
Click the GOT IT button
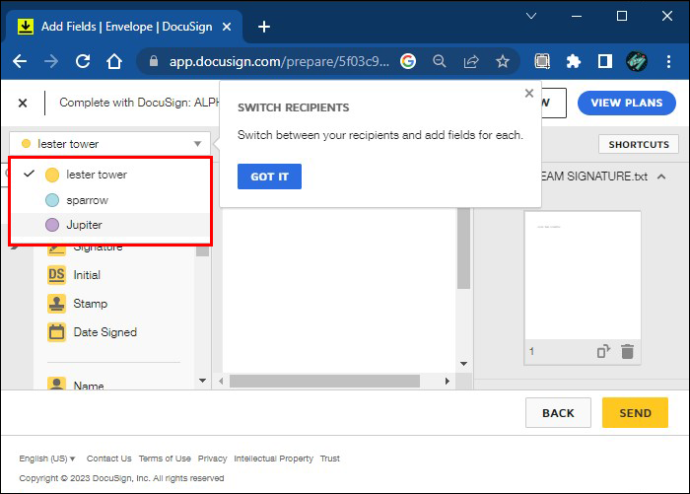click(269, 176)
